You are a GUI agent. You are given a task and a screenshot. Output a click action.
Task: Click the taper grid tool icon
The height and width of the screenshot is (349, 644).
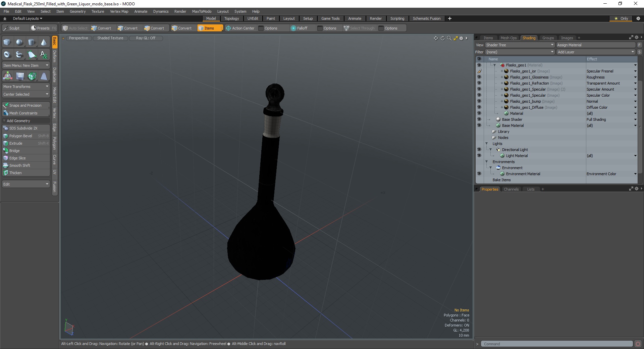pyautogui.click(x=44, y=77)
